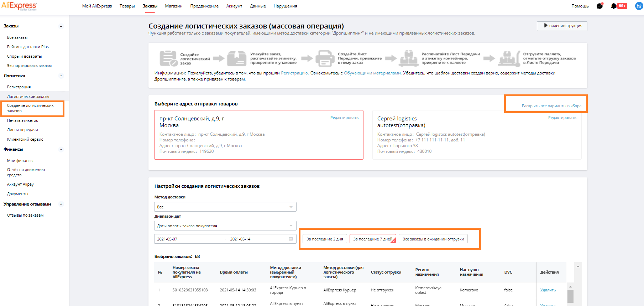Image resolution: width=644 pixels, height=306 pixels.
Task: Click the pallet shipping step icon
Action: [x=509, y=58]
